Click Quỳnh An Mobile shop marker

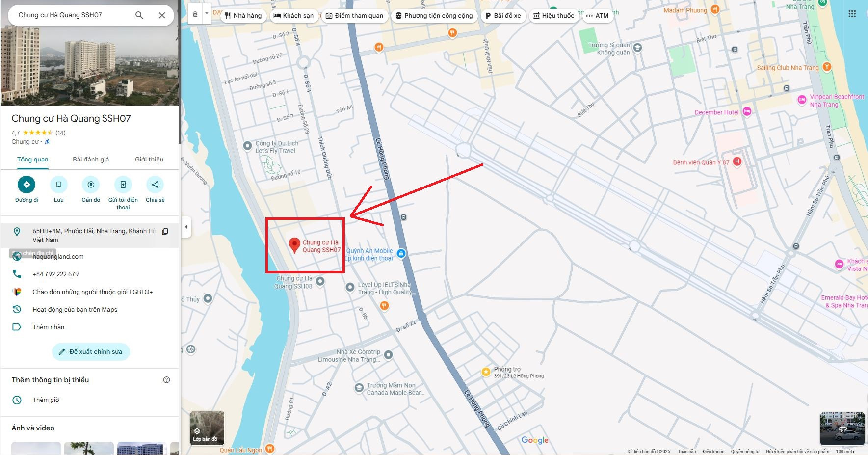pyautogui.click(x=401, y=253)
